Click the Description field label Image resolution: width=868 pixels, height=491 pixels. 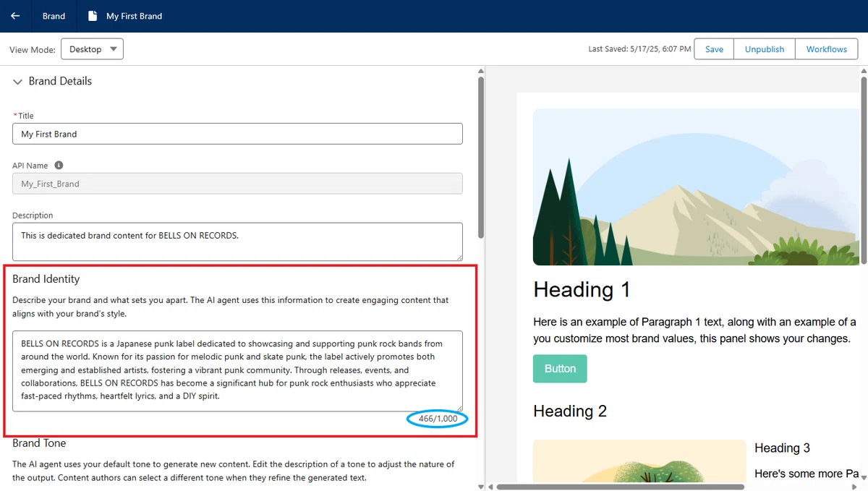click(x=33, y=215)
